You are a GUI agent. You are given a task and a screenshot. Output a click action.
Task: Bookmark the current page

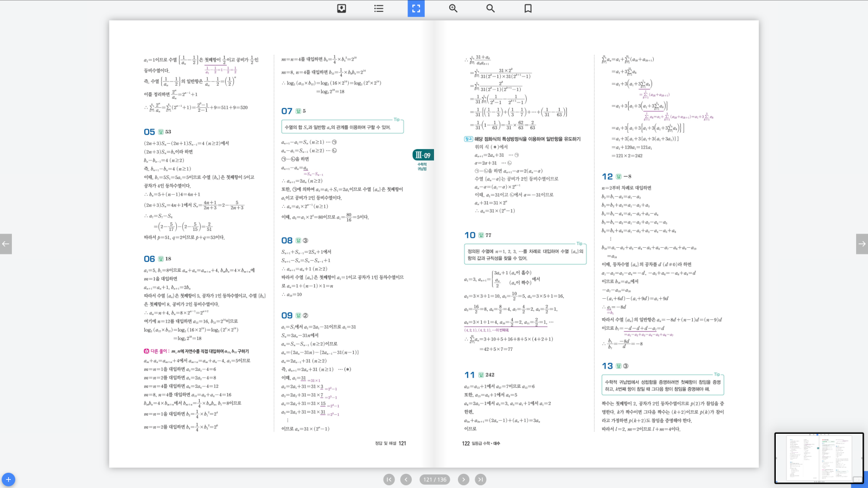pyautogui.click(x=528, y=8)
